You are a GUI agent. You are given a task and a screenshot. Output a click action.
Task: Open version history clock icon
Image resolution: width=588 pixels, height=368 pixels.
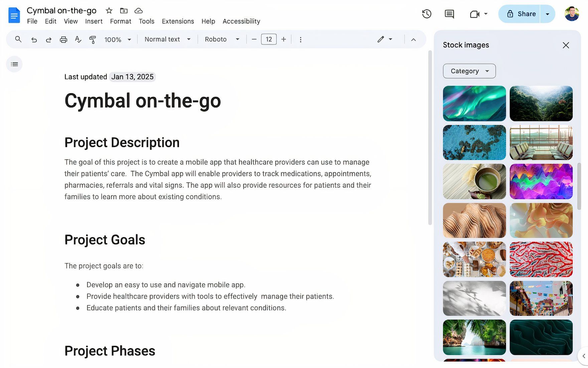pos(427,14)
